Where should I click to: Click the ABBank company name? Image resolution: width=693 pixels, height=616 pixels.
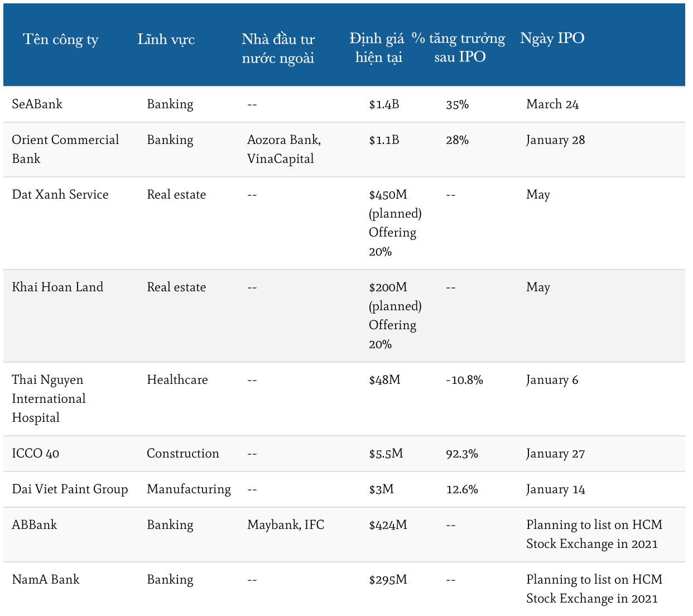[34, 525]
